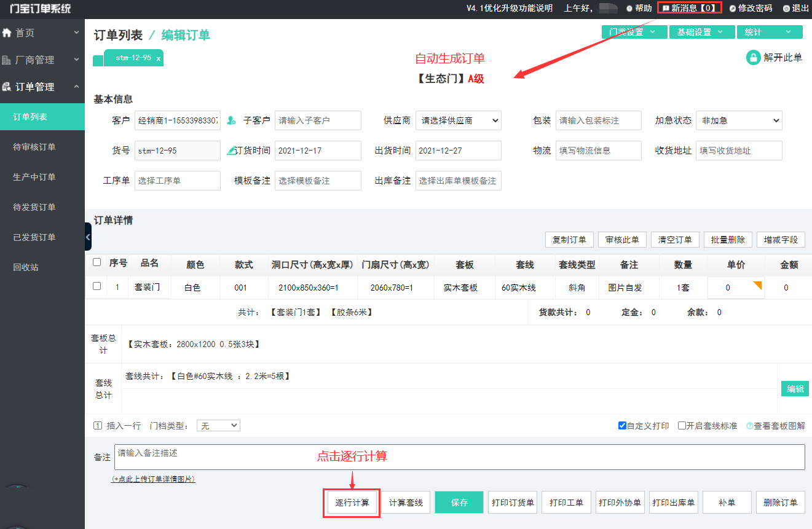812x529 pixels.
Task: Click the 补单 button
Action: pyautogui.click(x=727, y=503)
